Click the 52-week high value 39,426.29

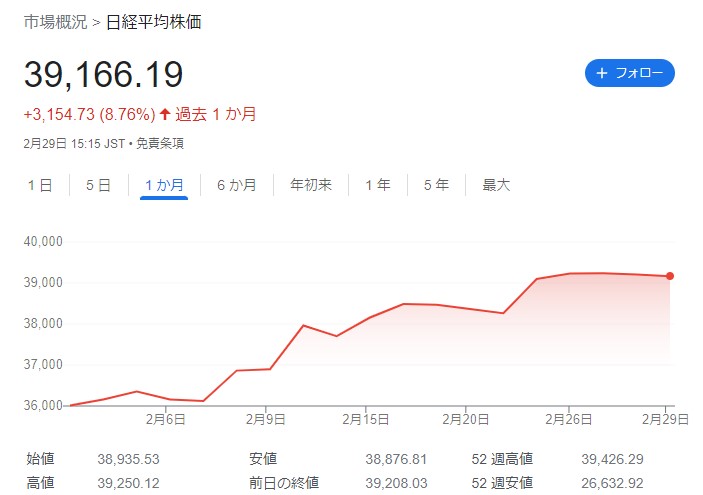coord(612,459)
